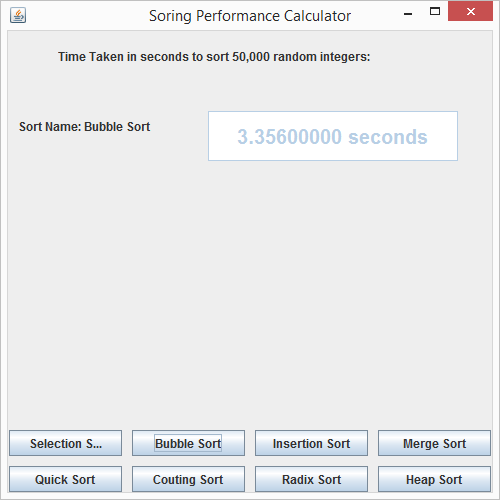Click the Couting Sort button
Image resolution: width=500 pixels, height=500 pixels.
tap(188, 479)
